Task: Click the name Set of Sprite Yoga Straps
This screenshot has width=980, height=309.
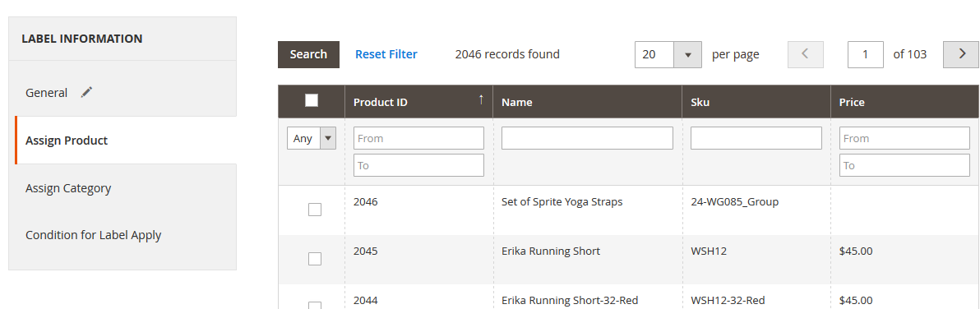Action: coord(562,202)
